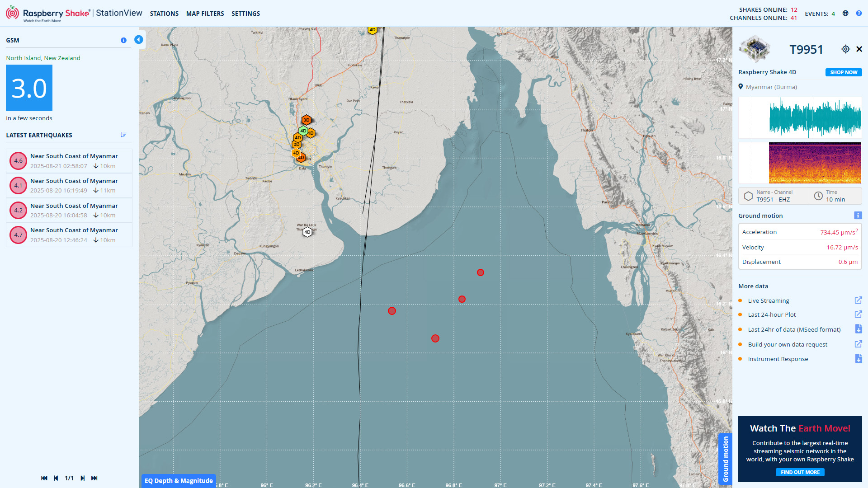868x488 pixels.
Task: Download last 24hr MSeed data icon
Action: (859, 329)
